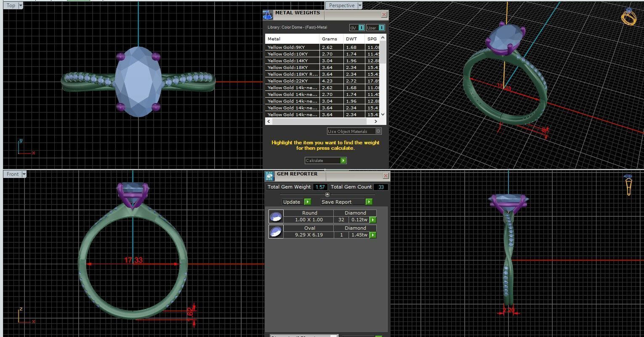Click the Grams column header

(331, 39)
